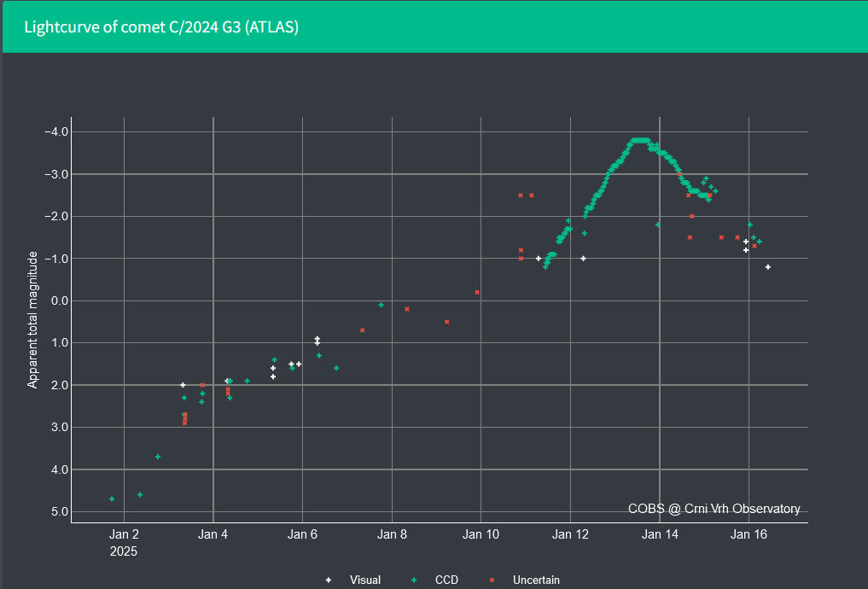Select the leftmost CCD point near magnitude 4.7
868x589 pixels.
pos(112,499)
